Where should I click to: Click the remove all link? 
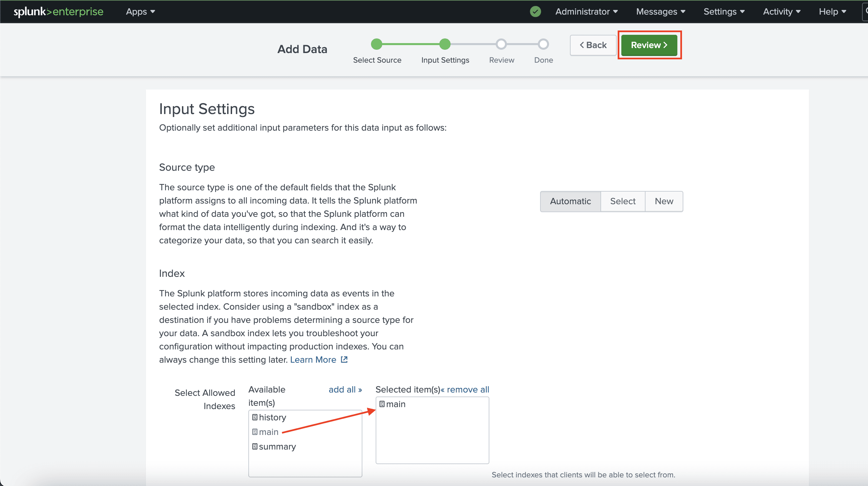[x=465, y=390]
